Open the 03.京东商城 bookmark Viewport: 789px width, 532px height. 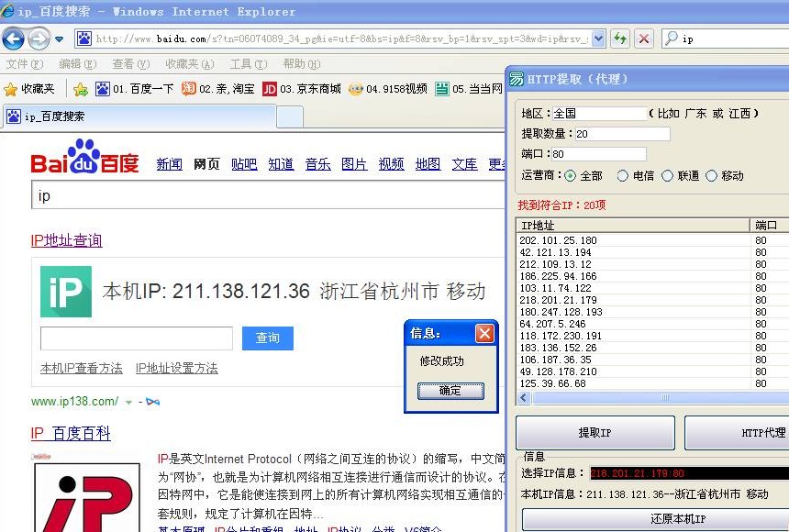[x=302, y=89]
